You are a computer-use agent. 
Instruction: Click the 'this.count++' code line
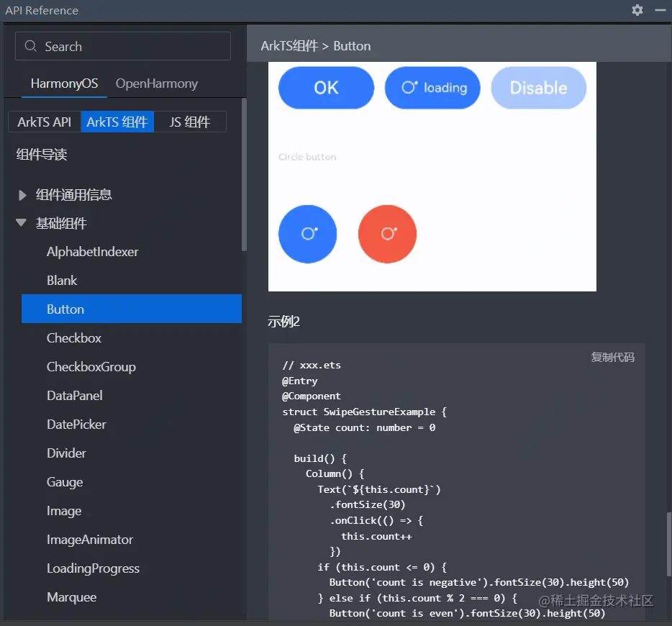[376, 536]
